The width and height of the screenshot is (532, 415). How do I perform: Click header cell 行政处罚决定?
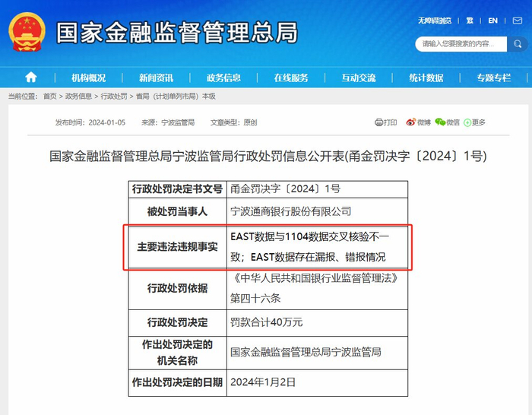(177, 322)
